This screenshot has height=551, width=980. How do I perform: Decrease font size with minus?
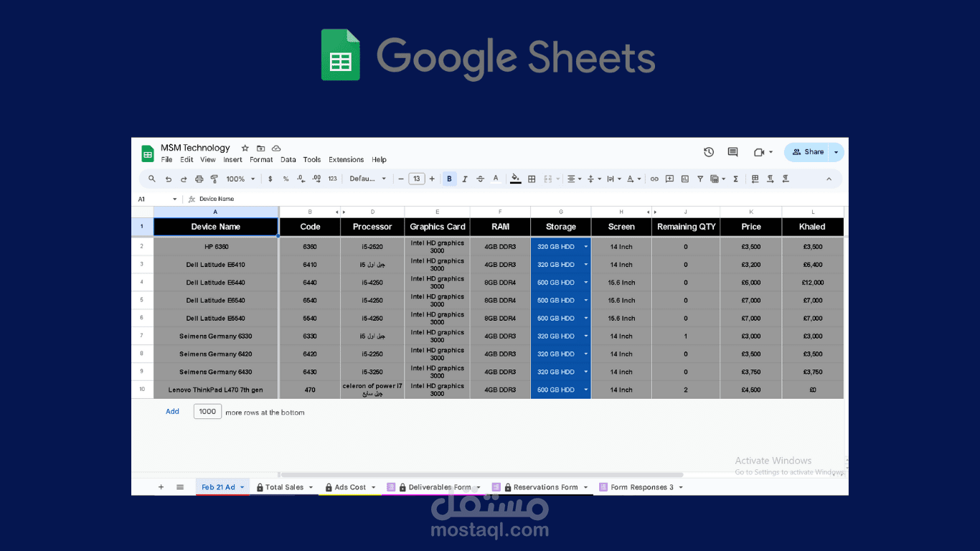[x=401, y=179]
